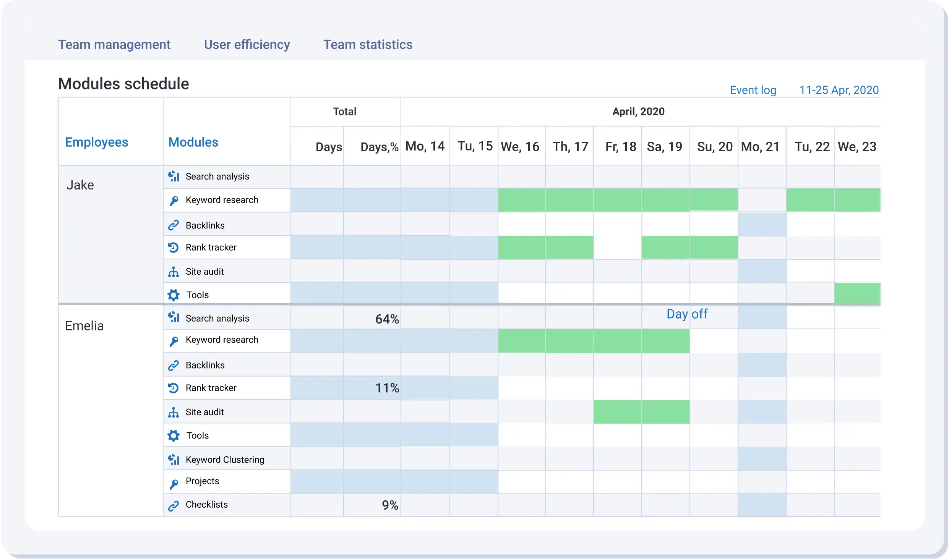Click the Day off label above Emelia's schedule

point(686,314)
